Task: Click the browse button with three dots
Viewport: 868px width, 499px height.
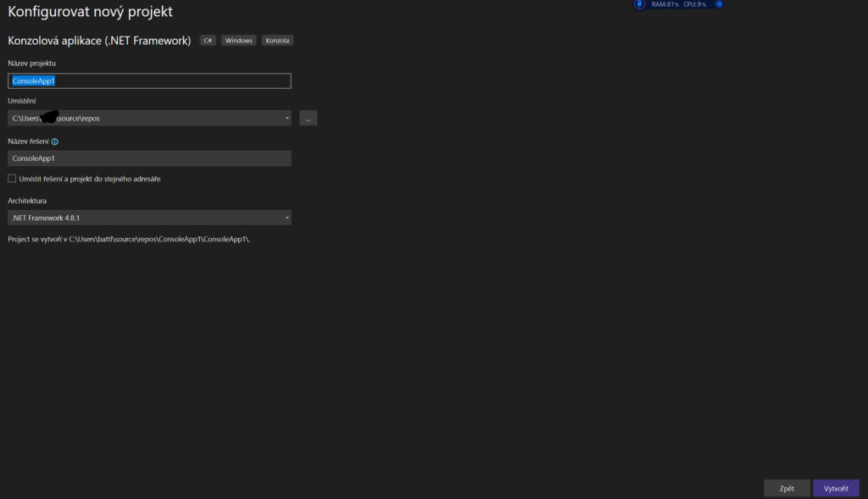Action: tap(308, 119)
